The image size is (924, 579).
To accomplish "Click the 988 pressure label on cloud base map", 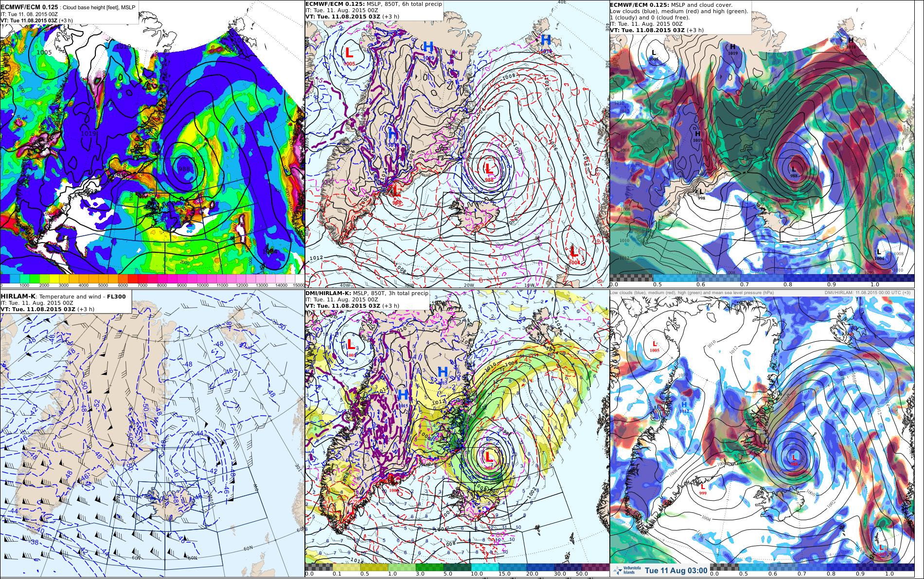I will [185, 169].
